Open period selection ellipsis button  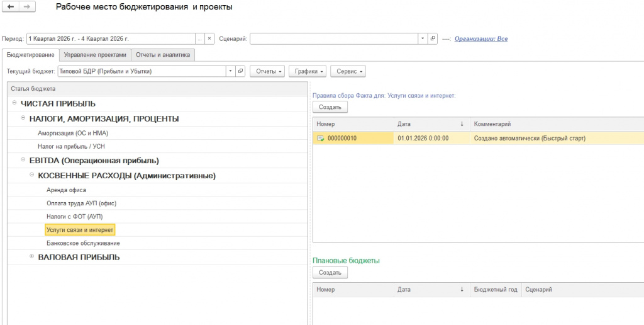click(x=199, y=38)
